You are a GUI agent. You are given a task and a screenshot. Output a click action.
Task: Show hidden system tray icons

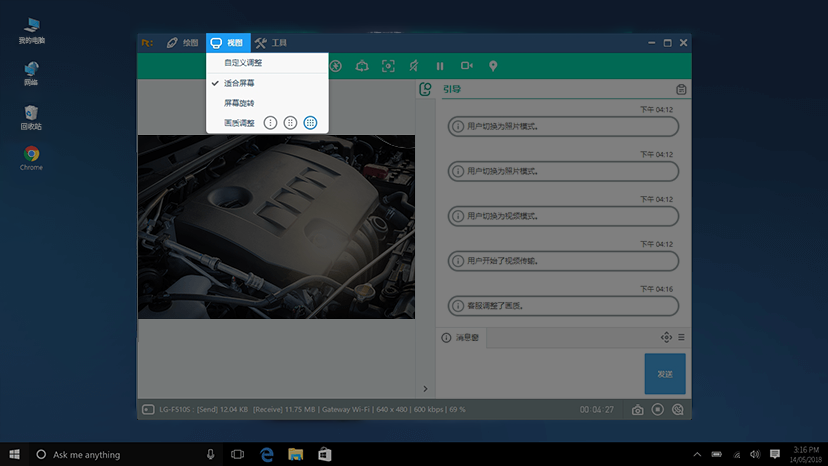point(697,454)
